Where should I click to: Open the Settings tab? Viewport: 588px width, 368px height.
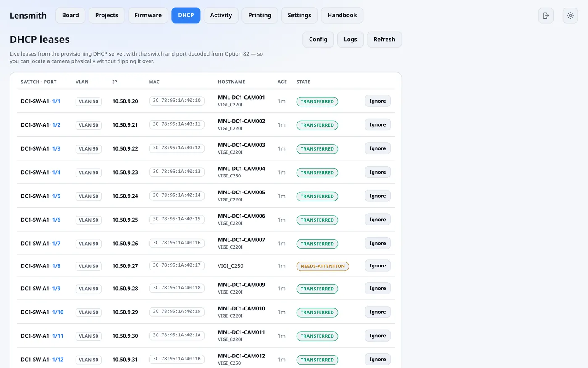pos(299,15)
